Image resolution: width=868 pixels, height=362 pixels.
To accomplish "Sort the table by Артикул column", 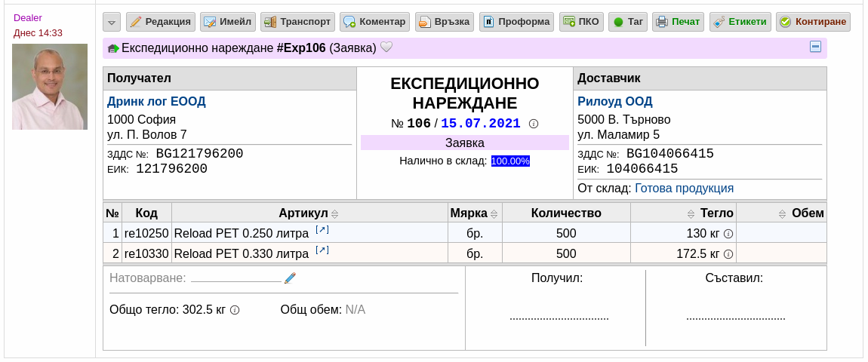I will [x=334, y=213].
